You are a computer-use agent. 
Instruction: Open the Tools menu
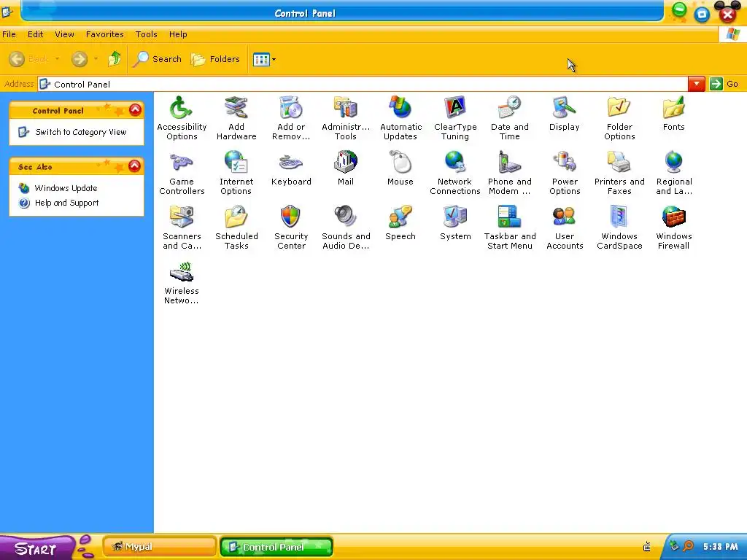click(146, 34)
